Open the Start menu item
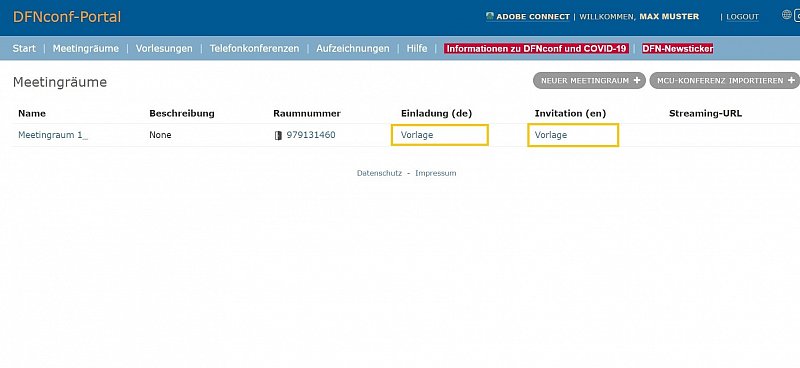This screenshot has width=800, height=368. coord(24,48)
